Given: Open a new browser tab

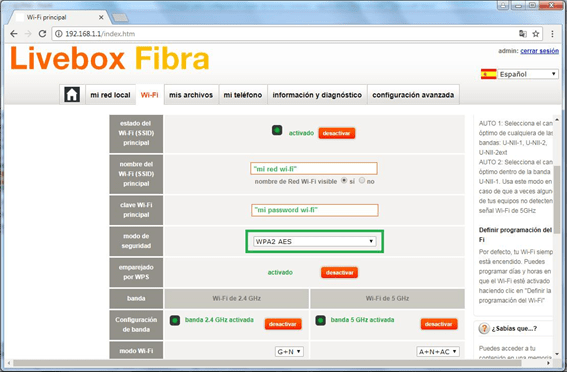Looking at the screenshot, I should coord(120,17).
